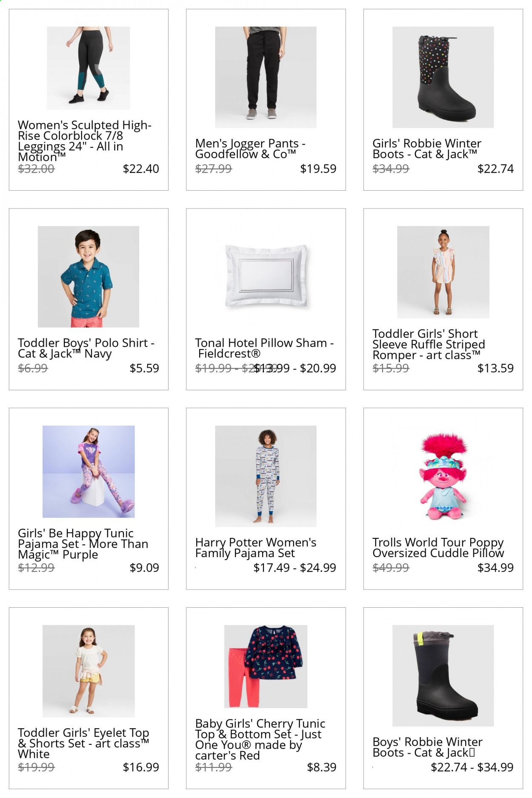Select the Baby Girls' Cherry Tunic Set image
The width and height of the screenshot is (532, 798).
click(266, 666)
